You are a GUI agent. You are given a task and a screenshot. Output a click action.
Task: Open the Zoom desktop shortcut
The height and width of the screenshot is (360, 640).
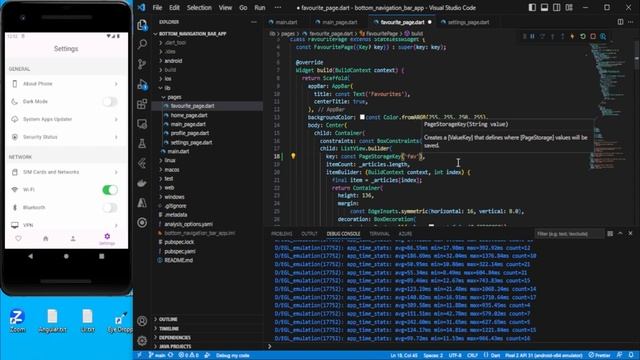[x=17, y=321]
